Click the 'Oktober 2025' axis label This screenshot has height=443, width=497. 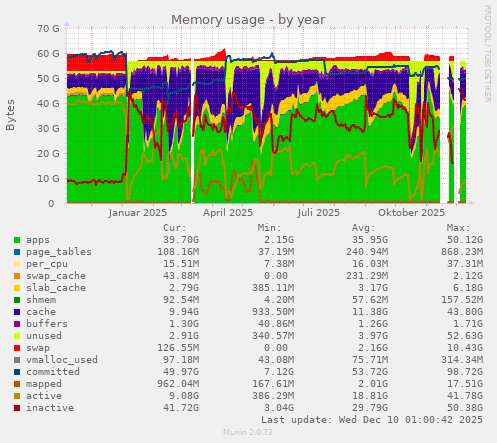point(411,213)
